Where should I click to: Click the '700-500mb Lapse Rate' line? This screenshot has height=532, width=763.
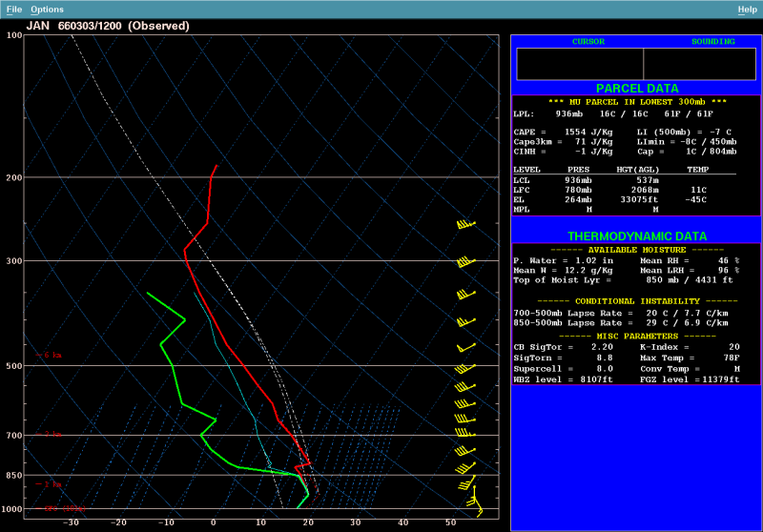(621, 313)
